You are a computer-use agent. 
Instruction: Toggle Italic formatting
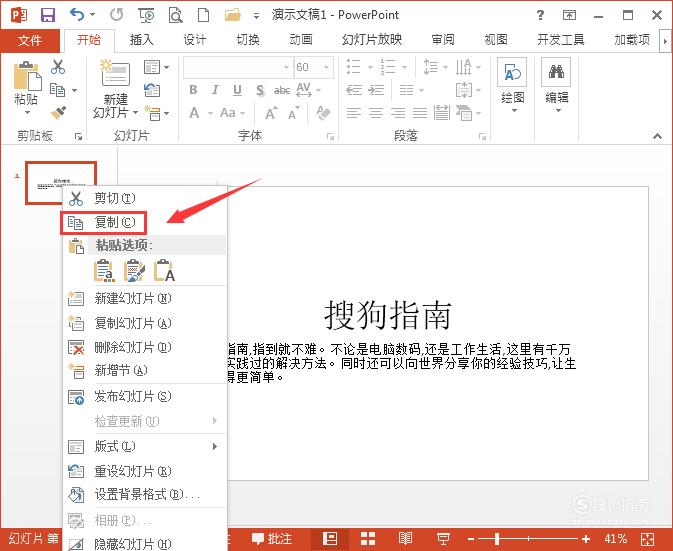coord(215,90)
